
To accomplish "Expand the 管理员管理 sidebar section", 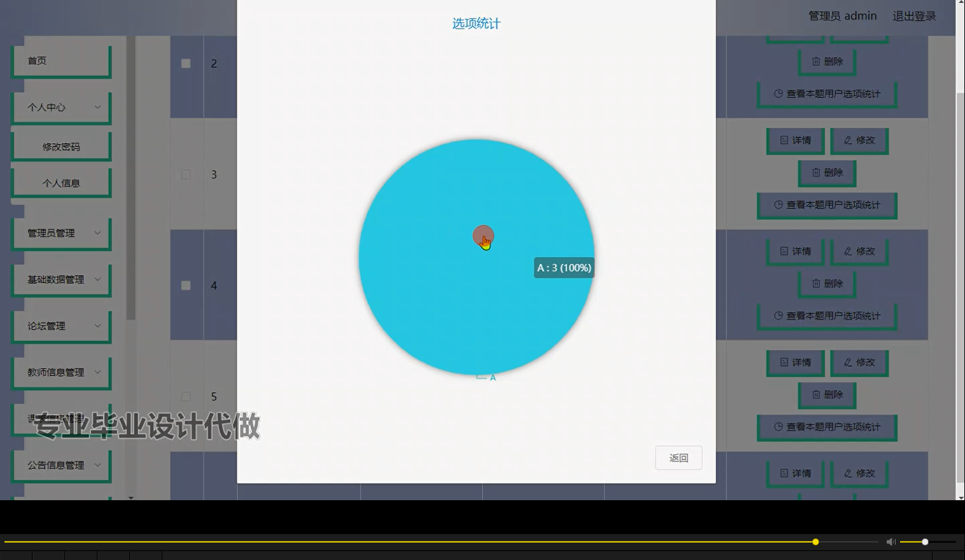I will (60, 233).
